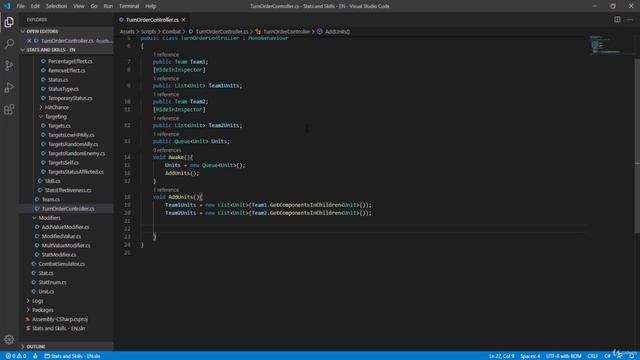The width and height of the screenshot is (640, 360).
Task: Open the editor More Actions ellipsis
Action: pyautogui.click(x=630, y=20)
